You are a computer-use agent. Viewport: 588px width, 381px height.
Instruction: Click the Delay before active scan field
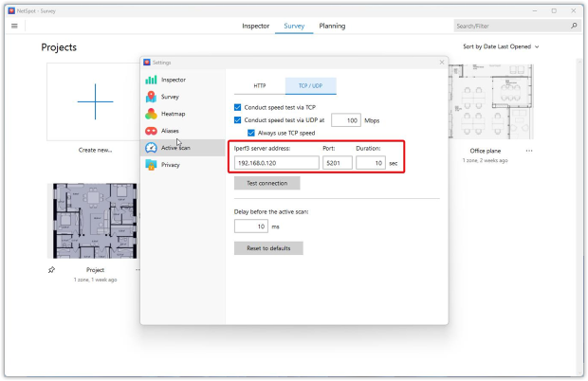click(x=251, y=227)
